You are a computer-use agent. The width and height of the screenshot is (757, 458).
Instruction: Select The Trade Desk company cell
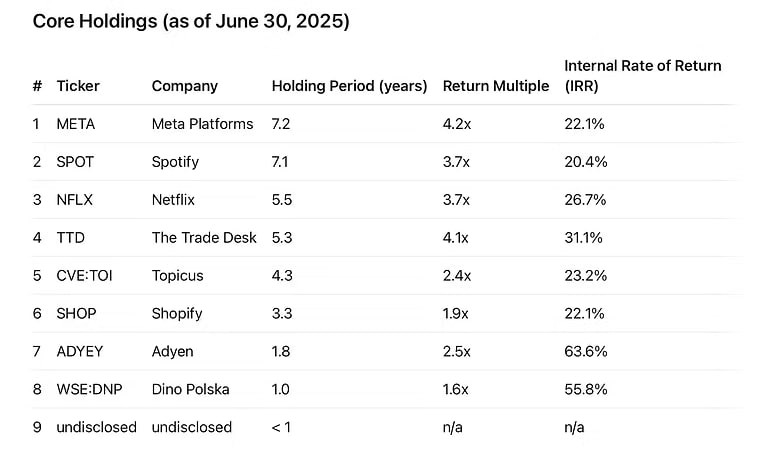pyautogui.click(x=204, y=238)
